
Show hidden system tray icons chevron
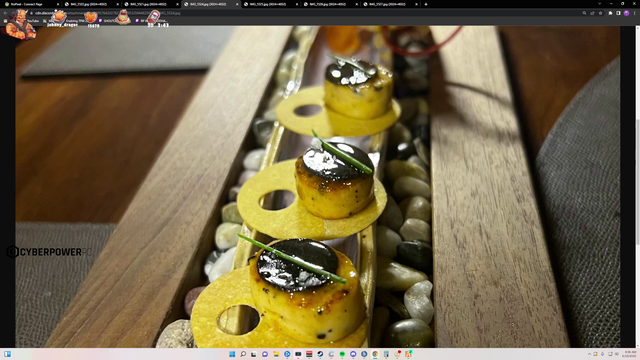click(x=589, y=354)
